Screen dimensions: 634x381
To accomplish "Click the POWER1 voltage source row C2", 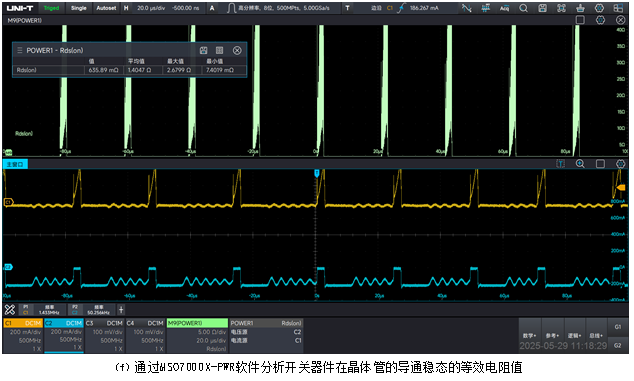I will (266, 332).
